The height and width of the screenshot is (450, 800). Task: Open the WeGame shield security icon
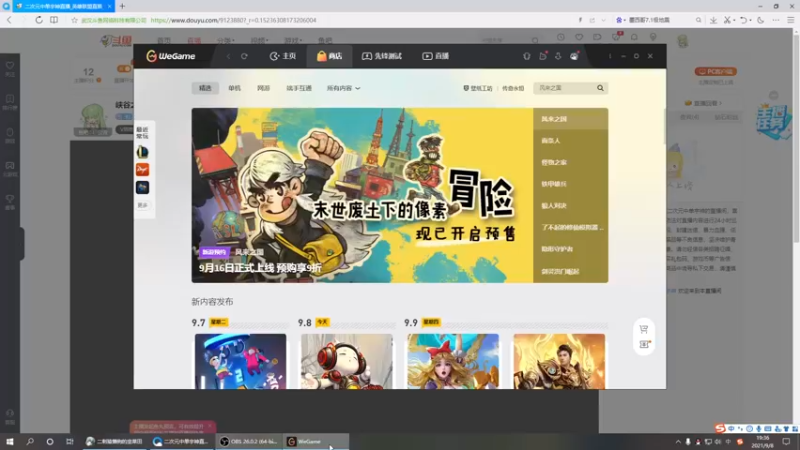(527, 56)
